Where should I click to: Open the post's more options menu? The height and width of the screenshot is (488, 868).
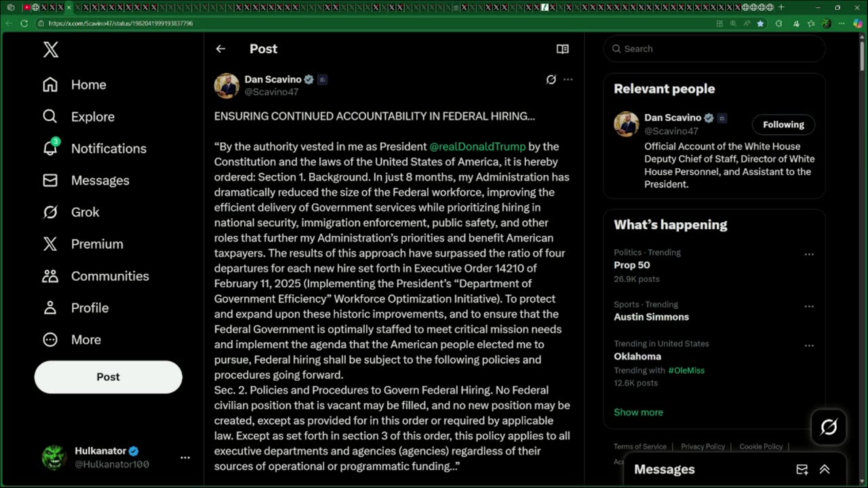pyautogui.click(x=568, y=79)
